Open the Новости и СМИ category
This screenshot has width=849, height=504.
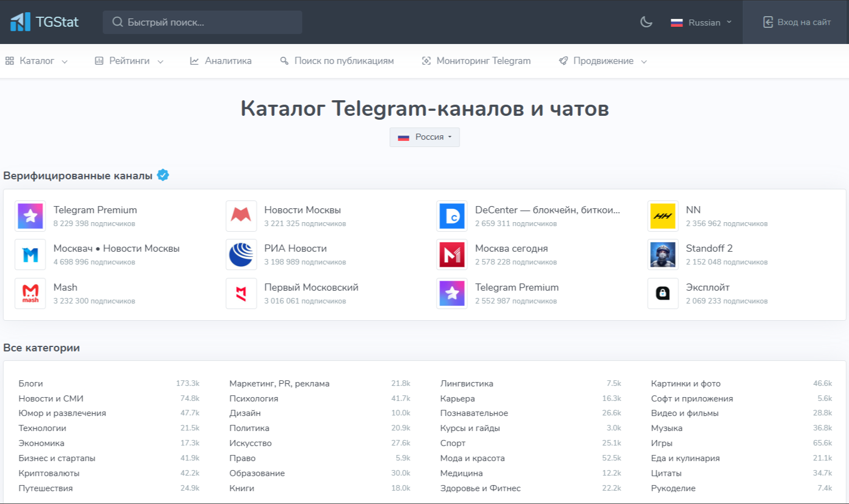pos(51,398)
